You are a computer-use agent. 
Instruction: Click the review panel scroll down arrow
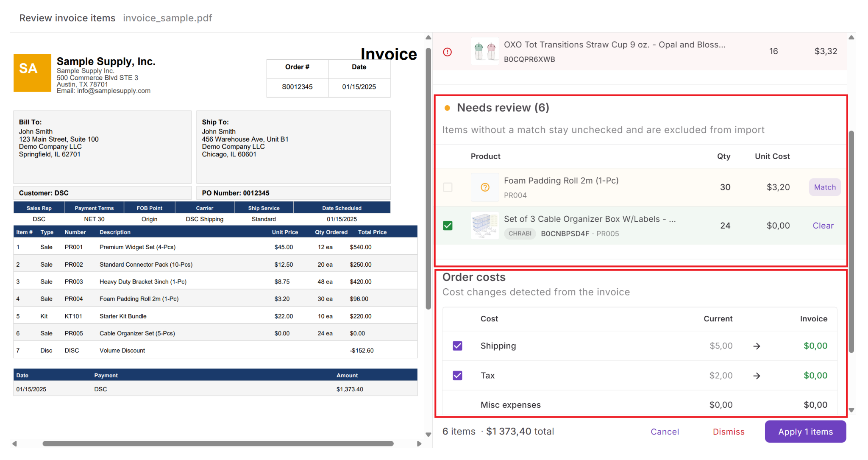(851, 410)
